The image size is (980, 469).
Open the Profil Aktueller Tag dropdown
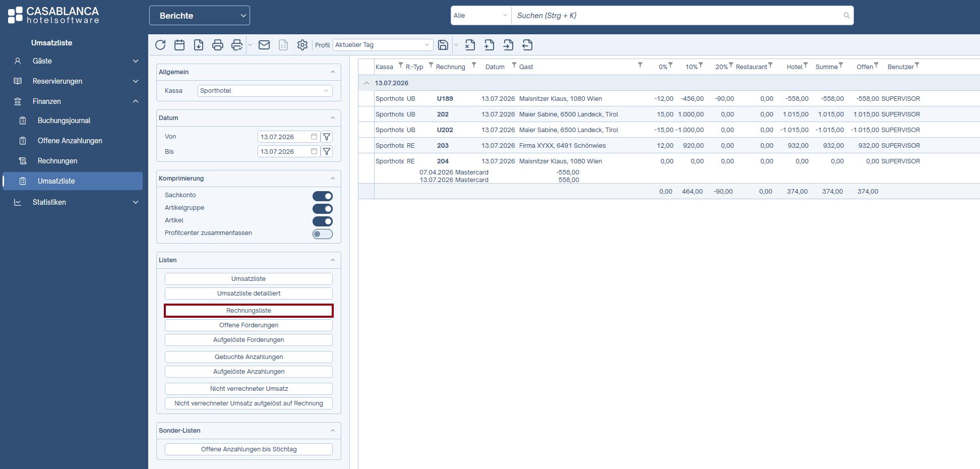click(383, 45)
